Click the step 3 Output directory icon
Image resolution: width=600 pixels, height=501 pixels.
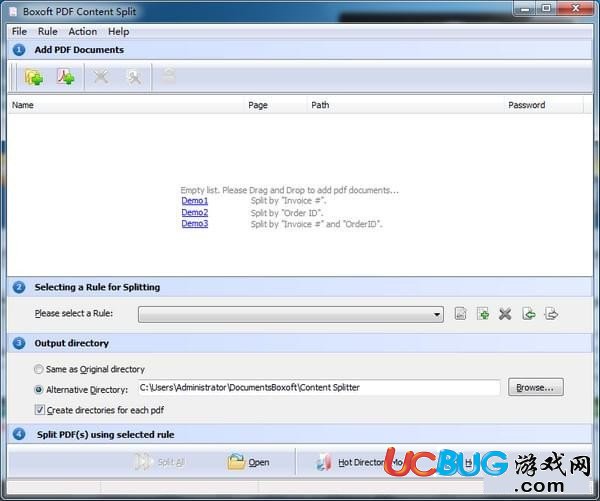19,343
